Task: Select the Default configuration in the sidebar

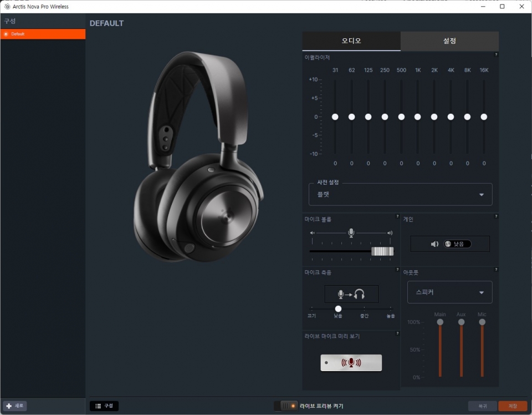Action: point(43,34)
